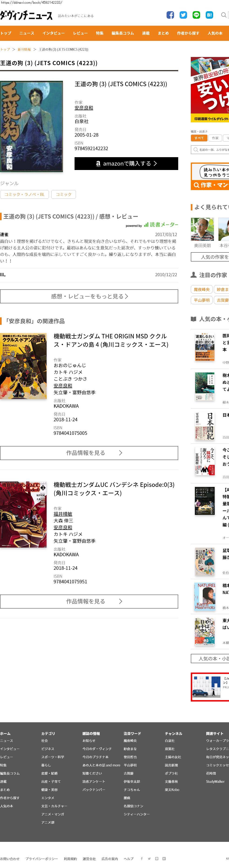Click the Hatena B! bookmark icon
The height and width of the screenshot is (868, 229).
tap(209, 15)
